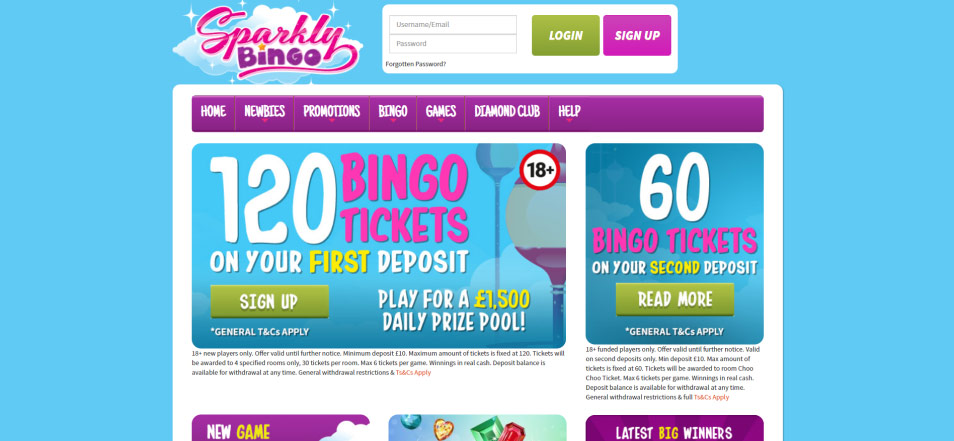
Task: Open the Newbies dropdown menu
Action: [x=265, y=113]
